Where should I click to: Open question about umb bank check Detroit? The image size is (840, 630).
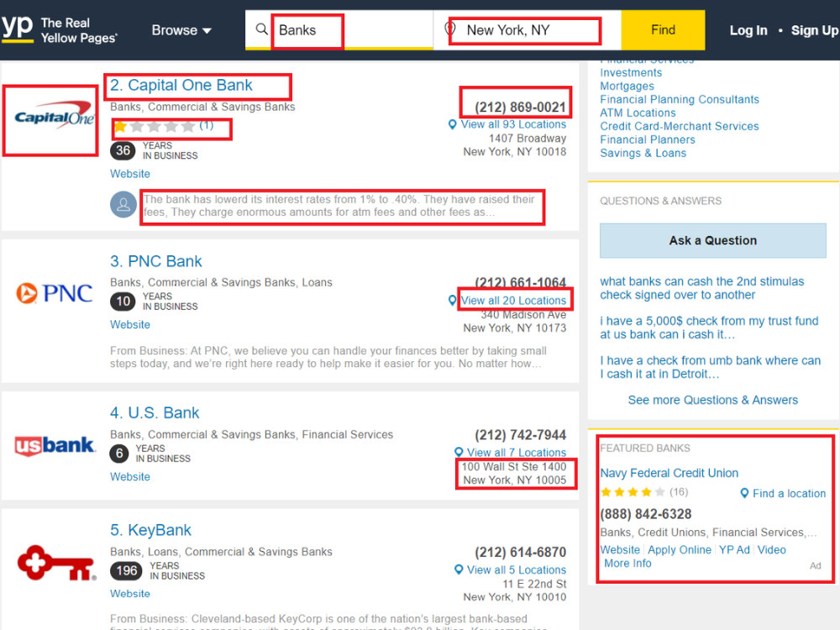(x=710, y=367)
